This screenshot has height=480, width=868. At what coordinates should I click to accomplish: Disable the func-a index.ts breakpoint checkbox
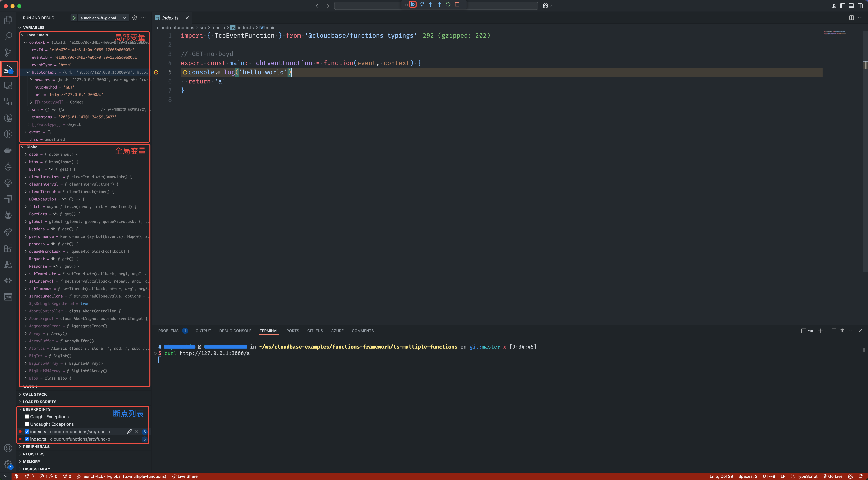coord(27,431)
